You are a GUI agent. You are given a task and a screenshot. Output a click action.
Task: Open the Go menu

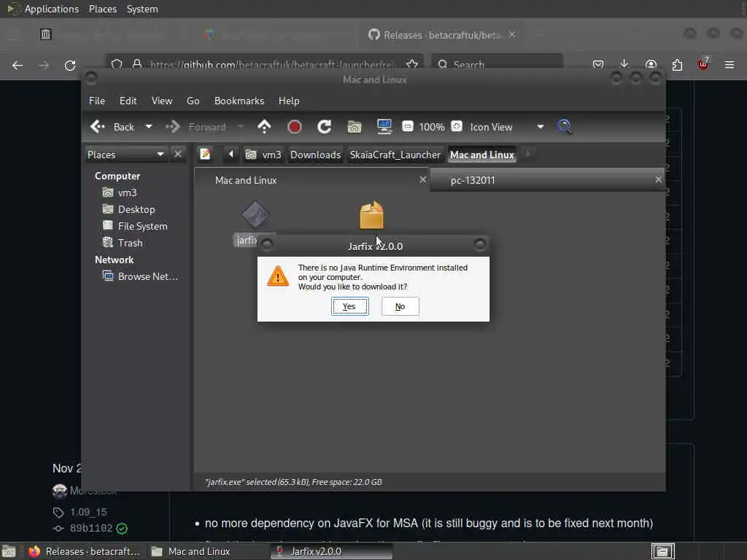click(193, 101)
